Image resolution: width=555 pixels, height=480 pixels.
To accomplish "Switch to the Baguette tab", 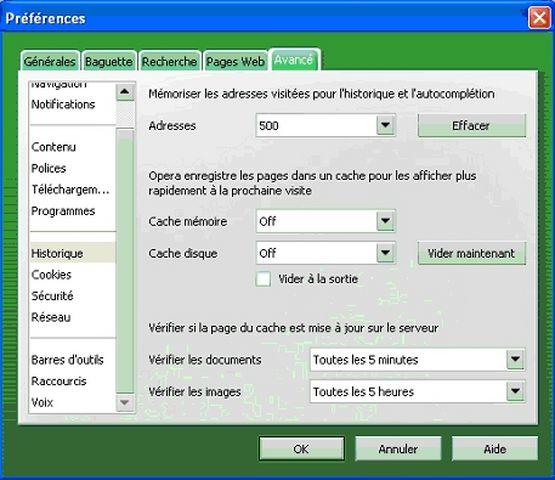I will [109, 61].
